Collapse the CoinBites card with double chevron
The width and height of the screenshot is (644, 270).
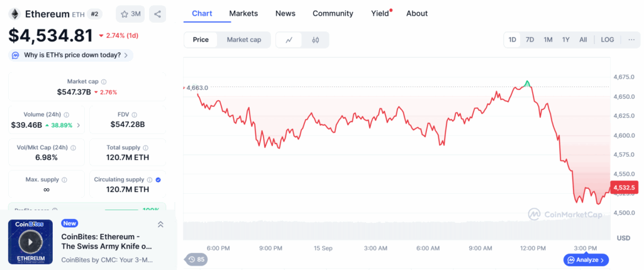click(x=160, y=225)
